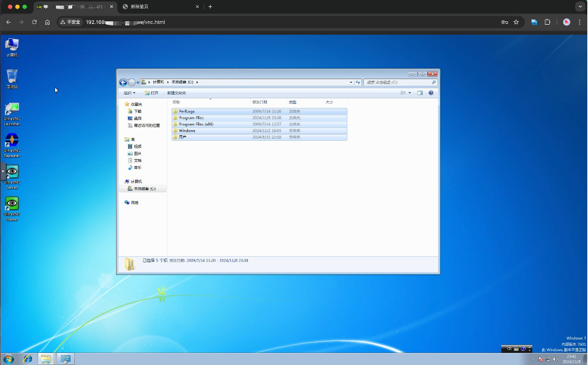Open Chrome tab search dropdown
This screenshot has height=365, width=588.
(x=580, y=6)
